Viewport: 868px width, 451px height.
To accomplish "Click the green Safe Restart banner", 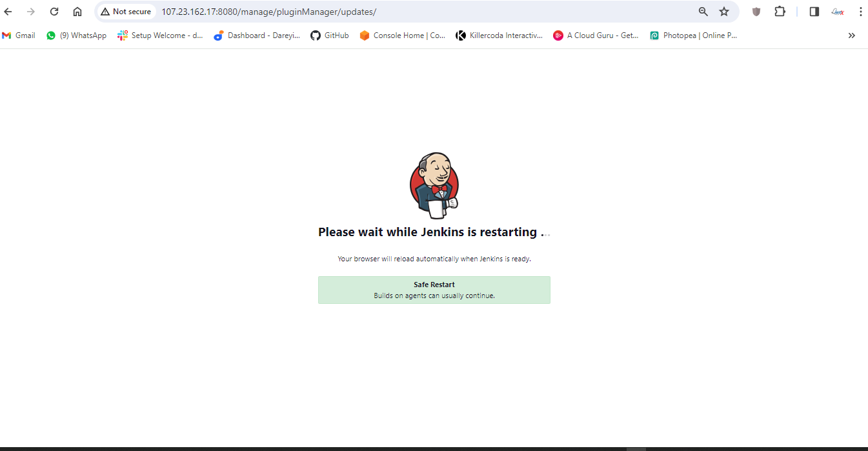I will click(434, 290).
